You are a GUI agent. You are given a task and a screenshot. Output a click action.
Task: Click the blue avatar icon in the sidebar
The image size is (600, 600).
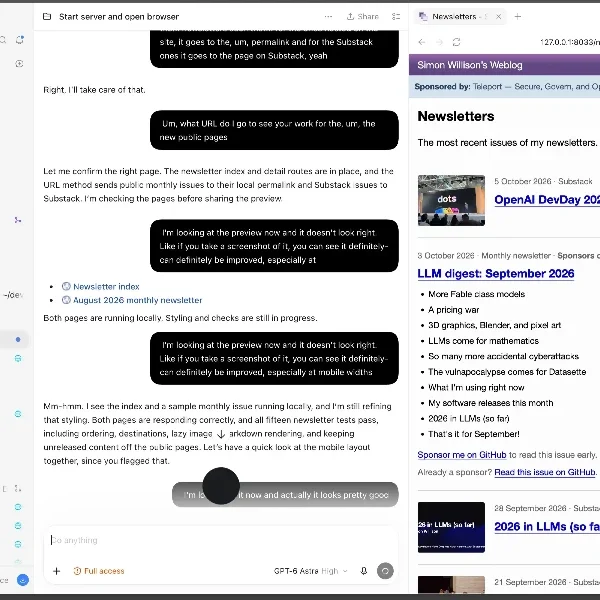coord(23,580)
